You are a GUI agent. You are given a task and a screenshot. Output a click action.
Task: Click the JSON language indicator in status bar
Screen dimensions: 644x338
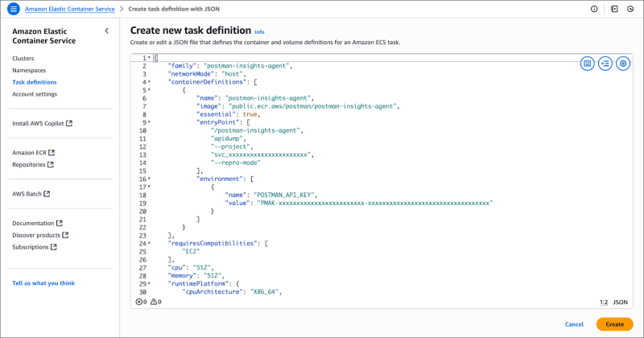(620, 303)
